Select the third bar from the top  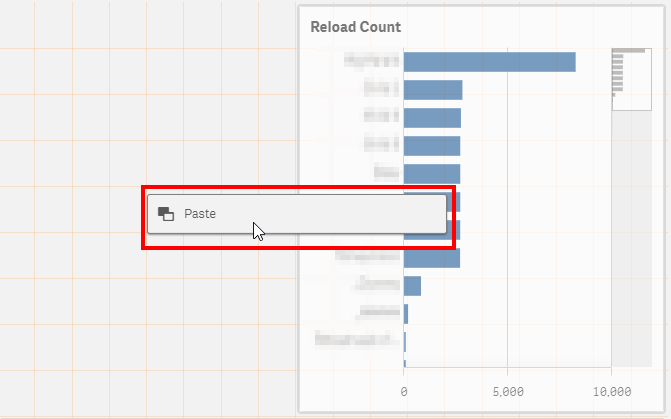click(432, 118)
